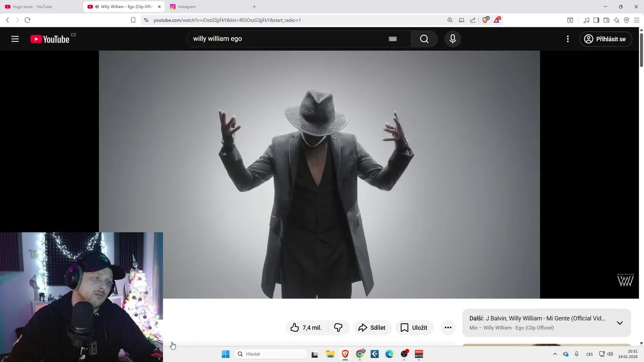The image size is (644, 362).
Task: Click the cast/picture-in-picture address bar icon
Action: [461, 20]
